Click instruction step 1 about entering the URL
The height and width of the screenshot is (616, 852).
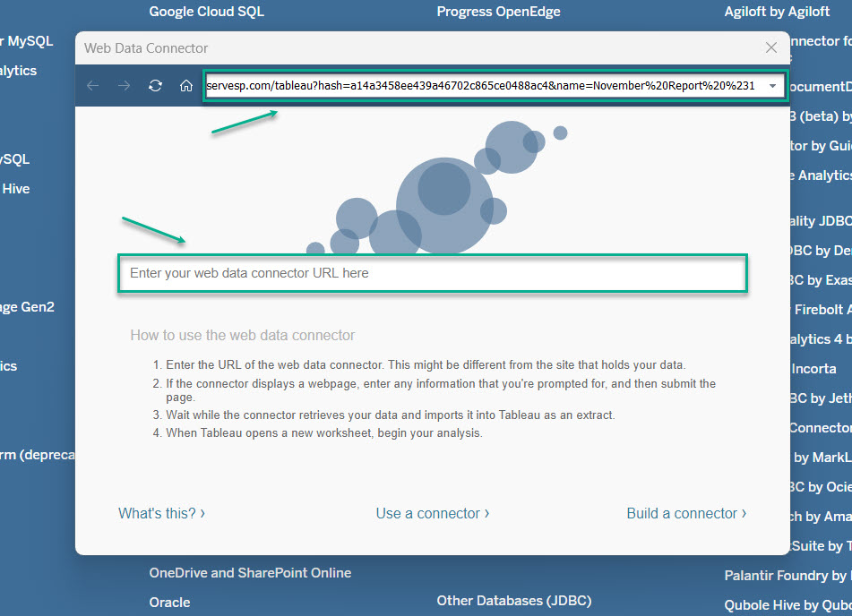pyautogui.click(x=426, y=365)
